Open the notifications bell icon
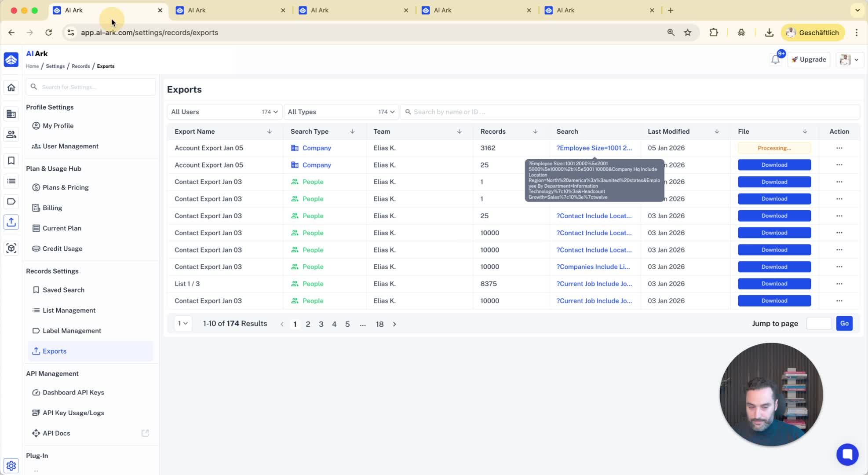Screen dimensions: 868x475 (775, 60)
